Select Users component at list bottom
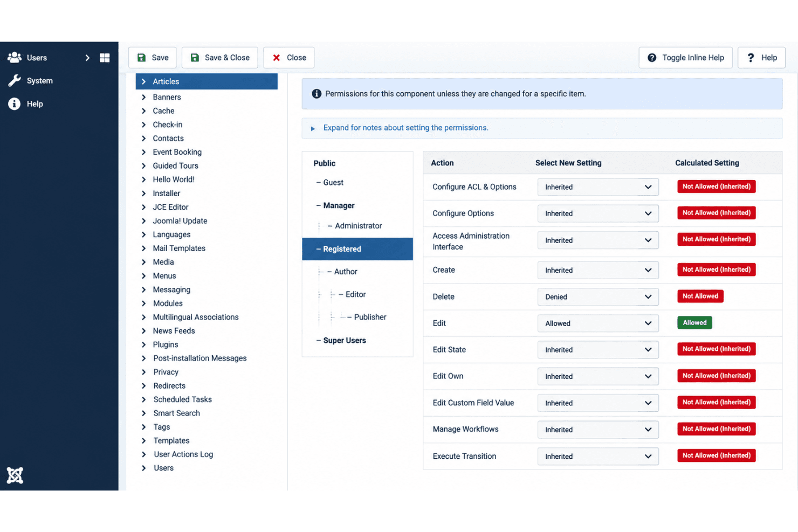 163,468
